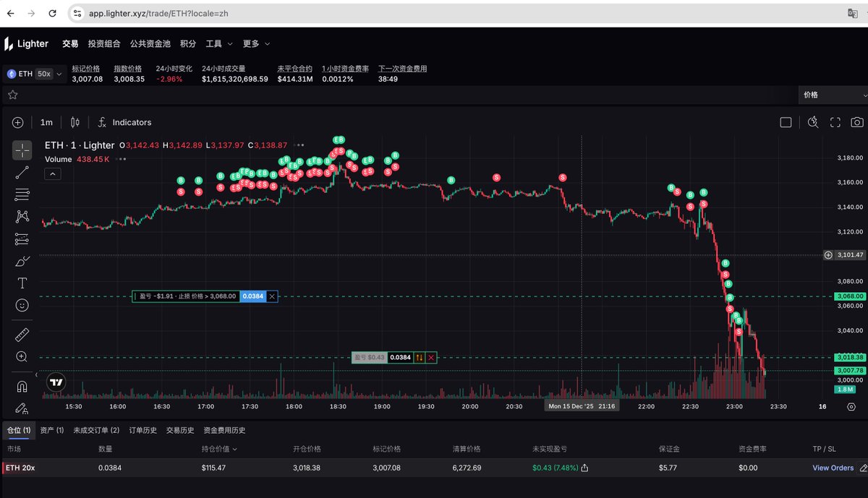Sort positions by 持仓价值 column

[219, 449]
